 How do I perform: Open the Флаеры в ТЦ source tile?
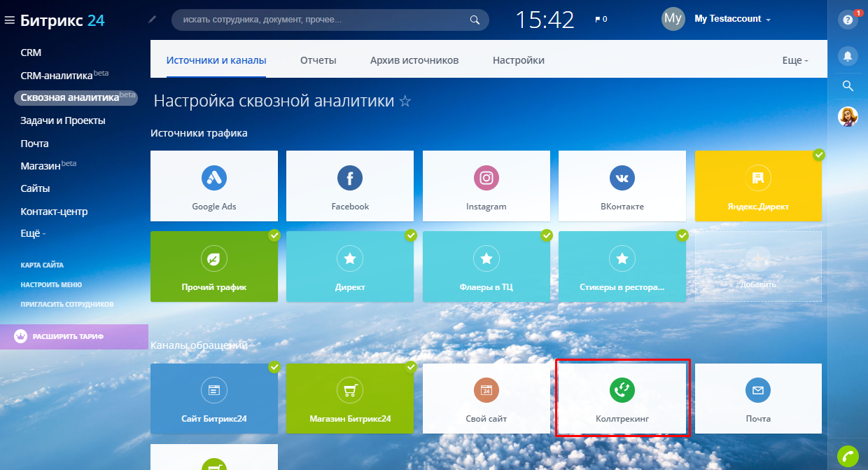[x=486, y=267]
